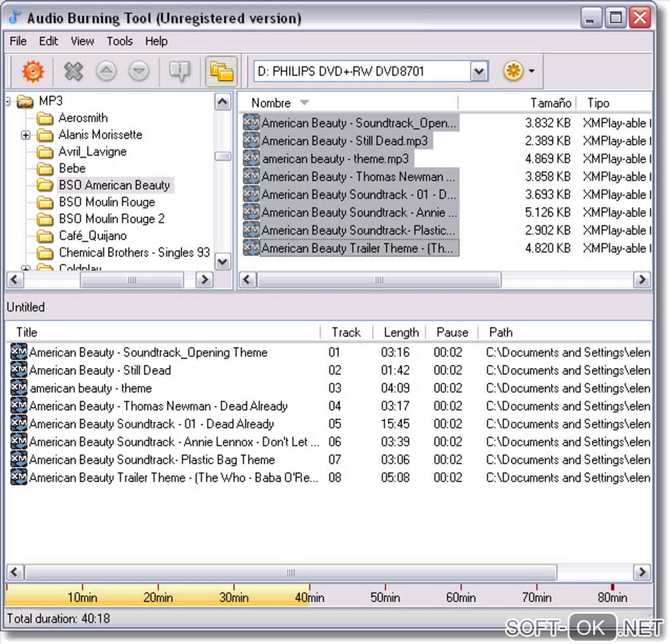Toggle the folder browser panel icon
670x644 pixels.
221,71
